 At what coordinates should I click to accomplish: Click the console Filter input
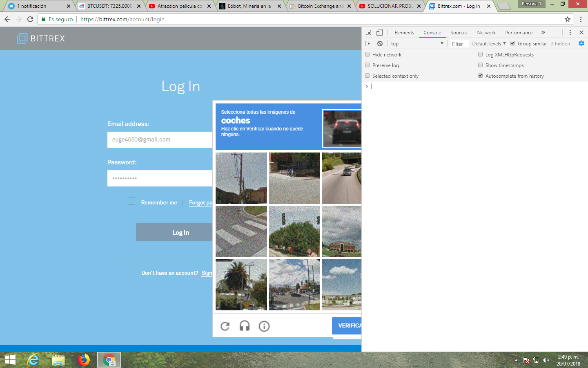pyautogui.click(x=459, y=44)
